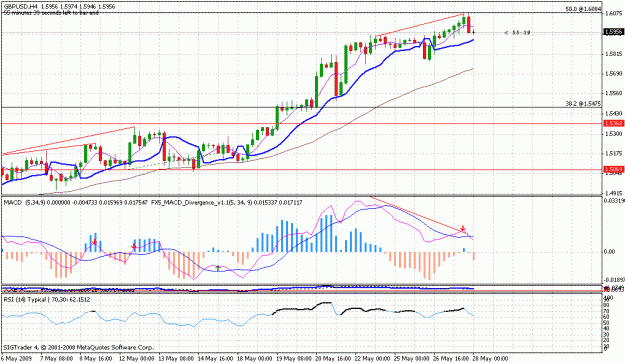
Task: Click the '28 May 00:00' time axis label
Action: point(490,359)
